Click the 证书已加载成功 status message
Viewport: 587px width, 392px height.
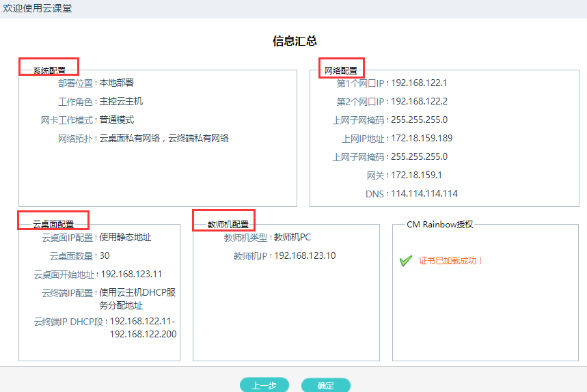point(451,261)
